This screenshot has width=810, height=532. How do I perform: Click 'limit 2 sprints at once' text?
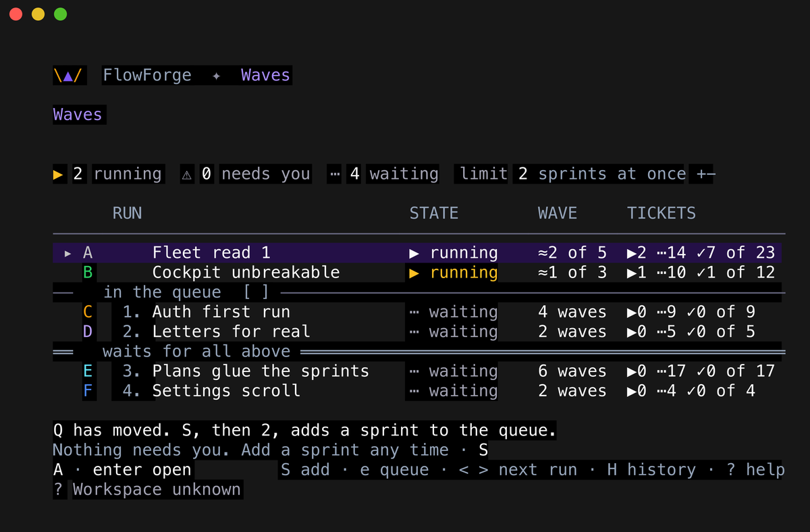point(572,174)
